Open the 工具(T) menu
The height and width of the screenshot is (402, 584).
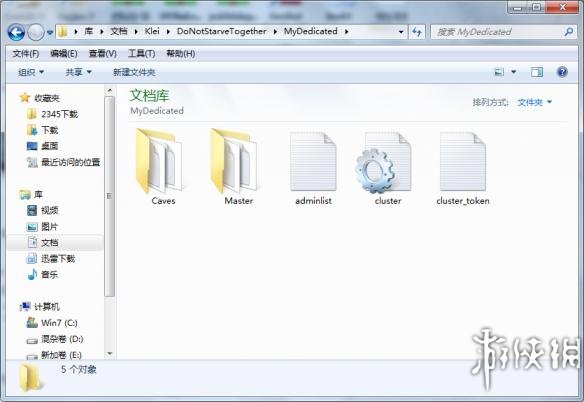(x=141, y=54)
